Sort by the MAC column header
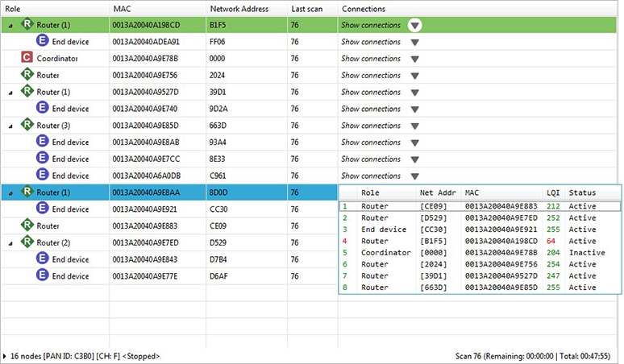Image resolution: width=624 pixels, height=364 pixels. pyautogui.click(x=157, y=9)
